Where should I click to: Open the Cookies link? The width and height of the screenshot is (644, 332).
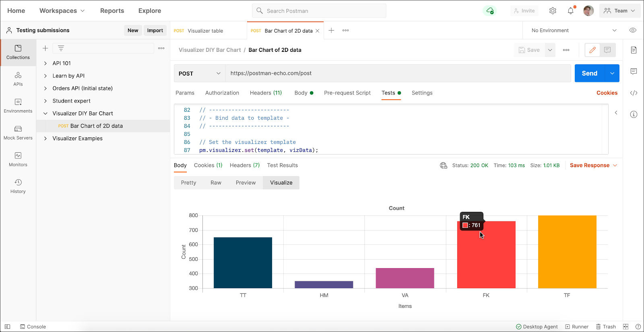pos(607,93)
